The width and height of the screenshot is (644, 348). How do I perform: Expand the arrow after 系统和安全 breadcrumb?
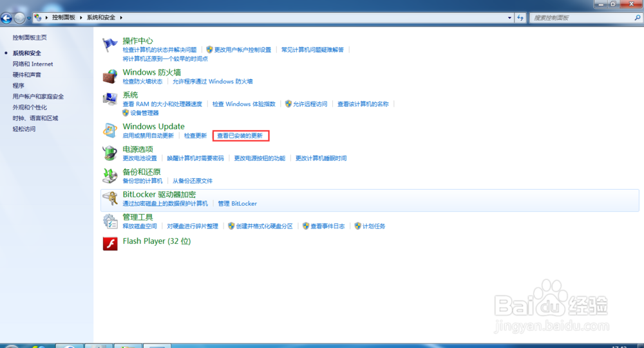point(121,17)
